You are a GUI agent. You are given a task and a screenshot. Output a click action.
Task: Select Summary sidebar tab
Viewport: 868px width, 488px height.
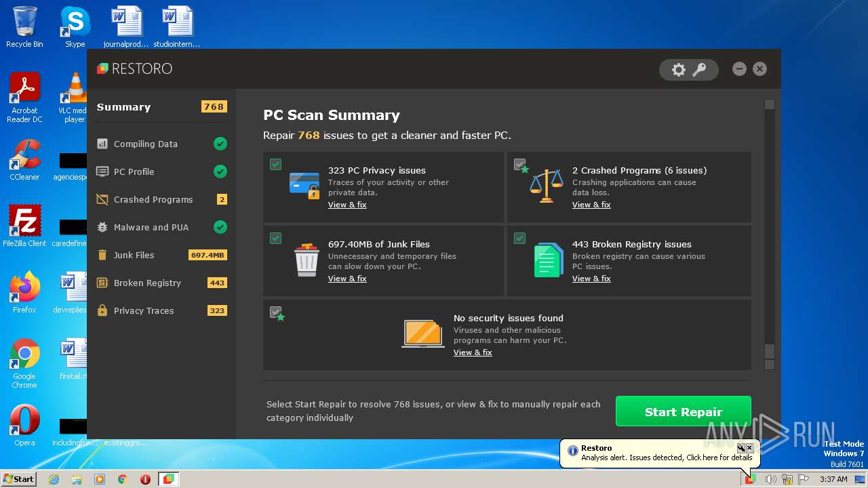pyautogui.click(x=161, y=106)
